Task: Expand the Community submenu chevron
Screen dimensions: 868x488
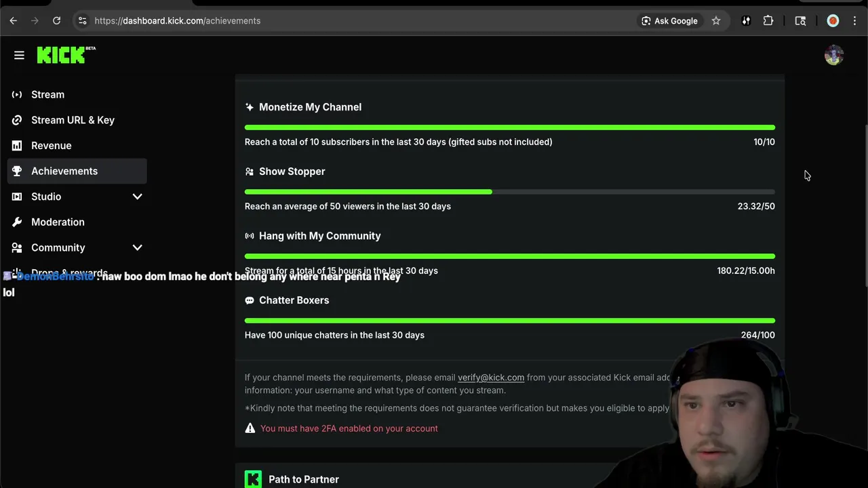Action: (x=137, y=248)
